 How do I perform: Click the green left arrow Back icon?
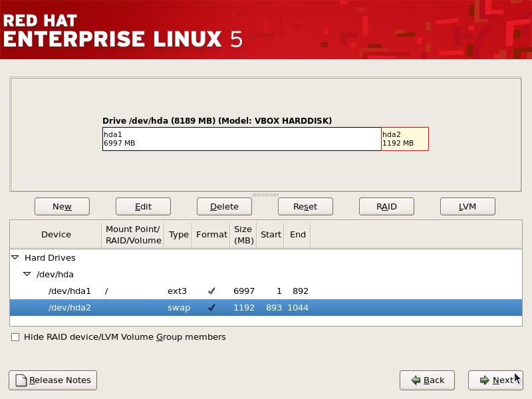point(416,380)
